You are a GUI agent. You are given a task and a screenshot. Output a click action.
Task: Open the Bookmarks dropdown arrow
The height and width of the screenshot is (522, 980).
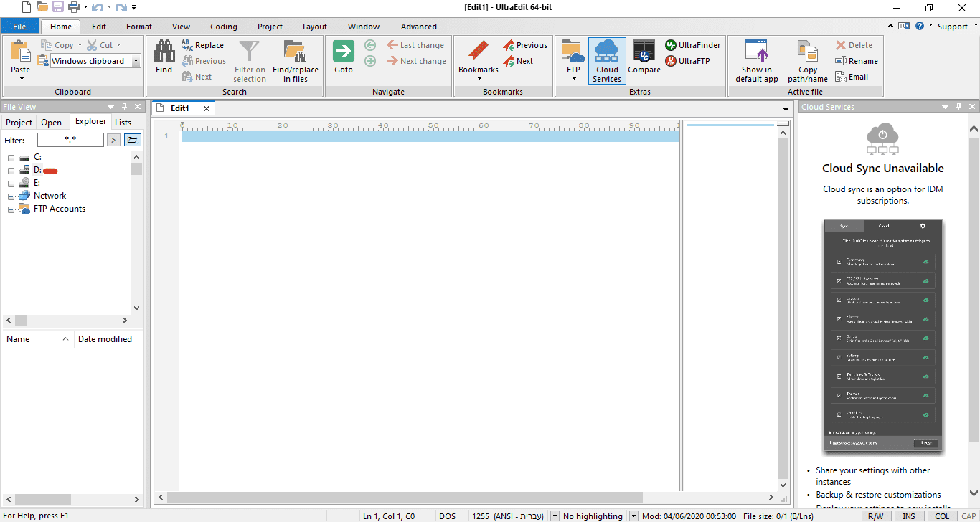click(x=479, y=78)
